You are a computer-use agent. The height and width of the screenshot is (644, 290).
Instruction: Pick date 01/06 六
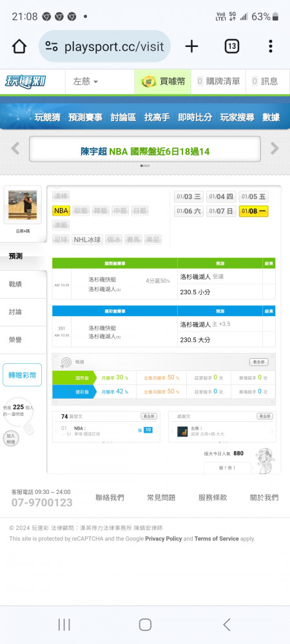(x=189, y=211)
